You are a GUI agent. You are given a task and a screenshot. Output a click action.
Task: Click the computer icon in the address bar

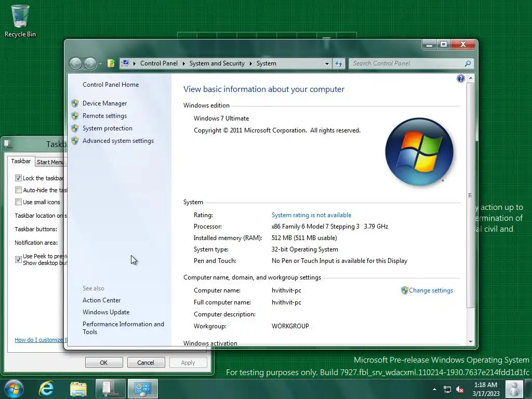(125, 63)
